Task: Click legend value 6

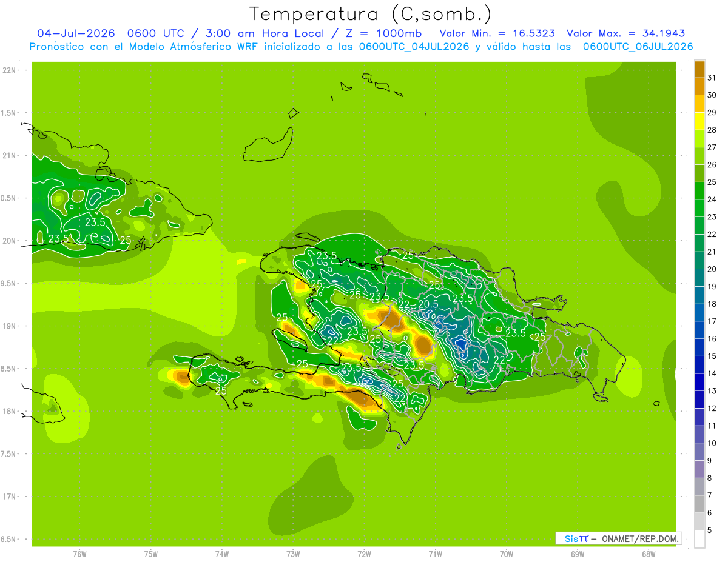Action: click(x=709, y=513)
